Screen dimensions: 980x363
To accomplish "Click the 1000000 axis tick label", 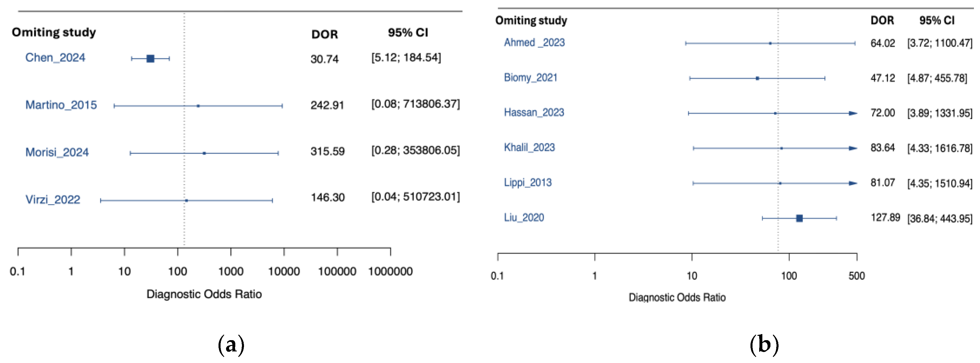I will (390, 271).
